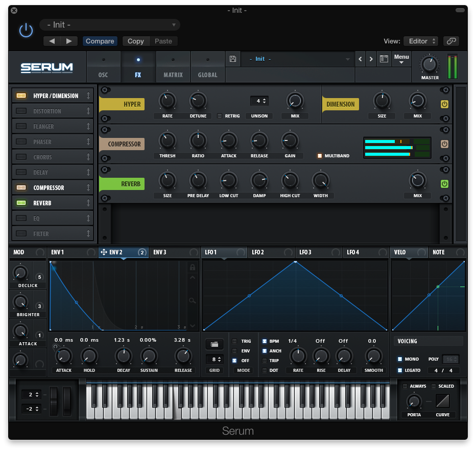Open the host Init preset dropdown

[x=110, y=25]
